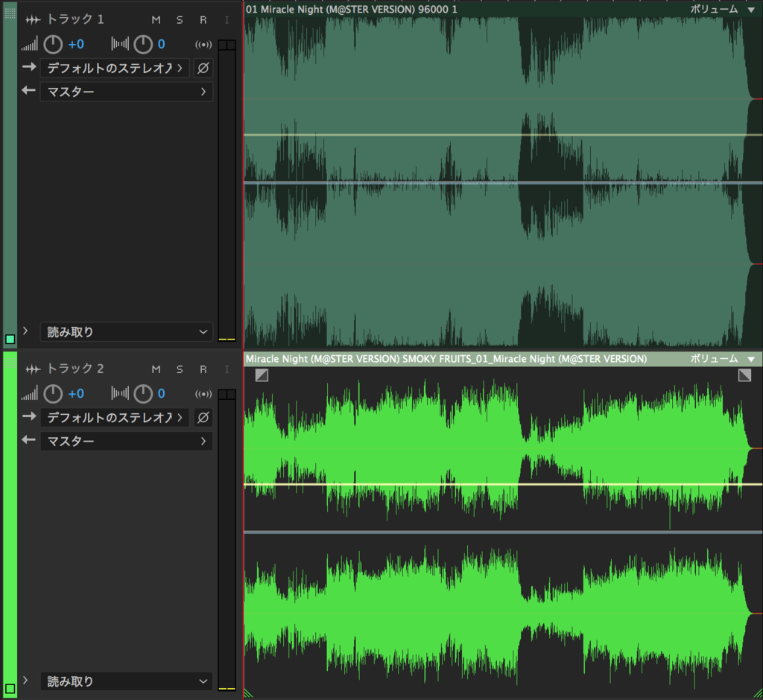Screen dimensions: 763x700
Task: Click Track 1 color swatch square
Action: (x=10, y=339)
